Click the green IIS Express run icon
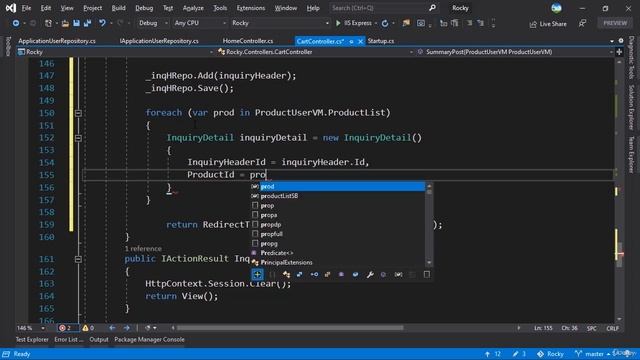640x360 pixels. (x=338, y=23)
